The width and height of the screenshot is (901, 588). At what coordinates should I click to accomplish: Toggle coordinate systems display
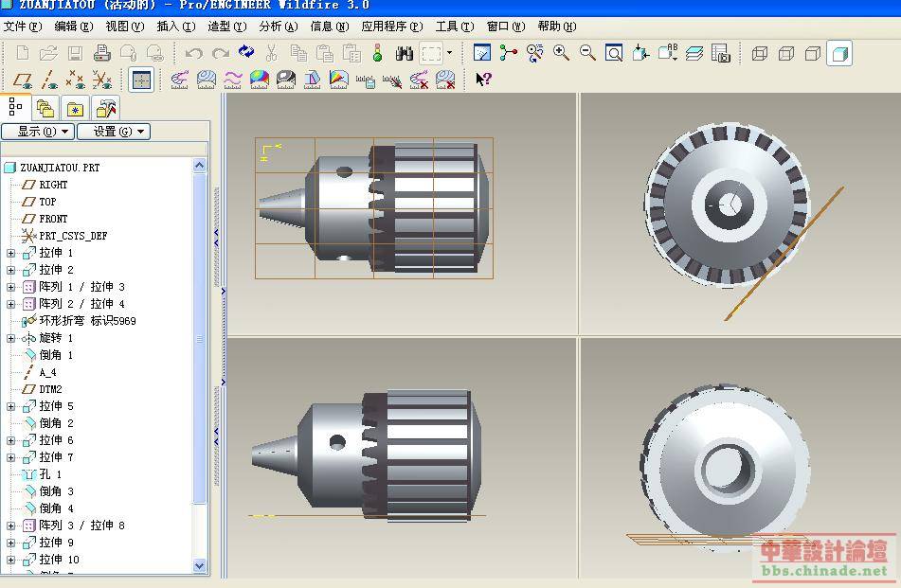coord(102,80)
